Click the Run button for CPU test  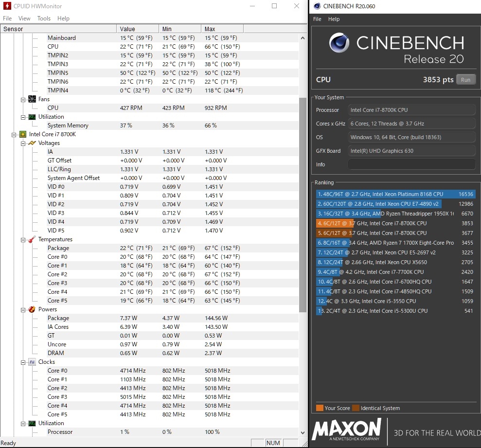coord(465,80)
